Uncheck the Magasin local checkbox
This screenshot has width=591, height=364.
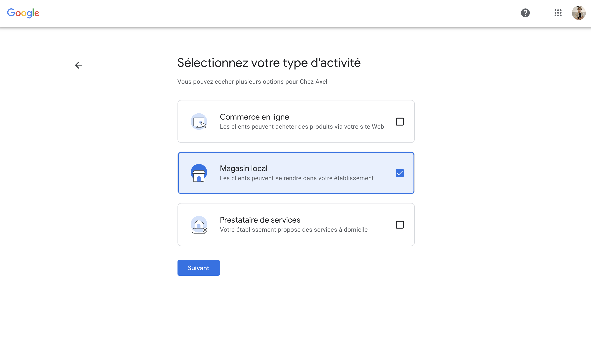click(400, 173)
